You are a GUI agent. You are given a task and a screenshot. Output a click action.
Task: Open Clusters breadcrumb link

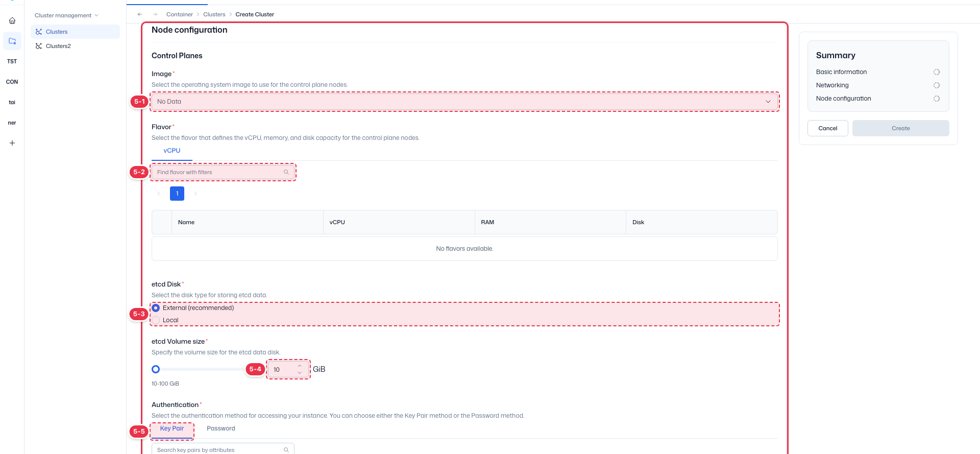click(214, 14)
